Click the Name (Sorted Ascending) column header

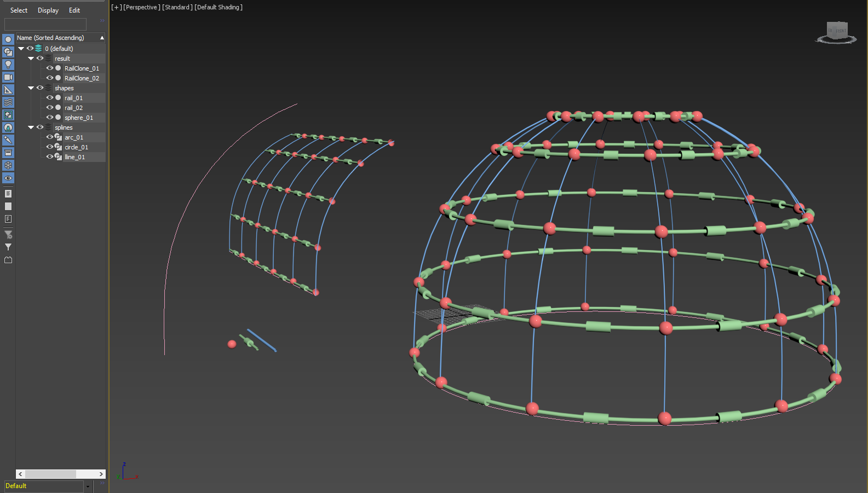pyautogui.click(x=61, y=38)
